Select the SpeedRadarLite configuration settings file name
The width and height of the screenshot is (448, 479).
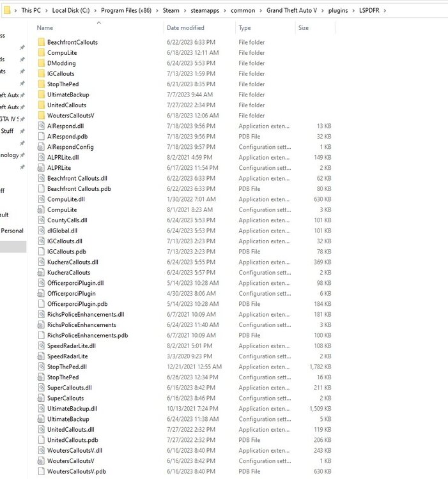pyautogui.click(x=68, y=356)
